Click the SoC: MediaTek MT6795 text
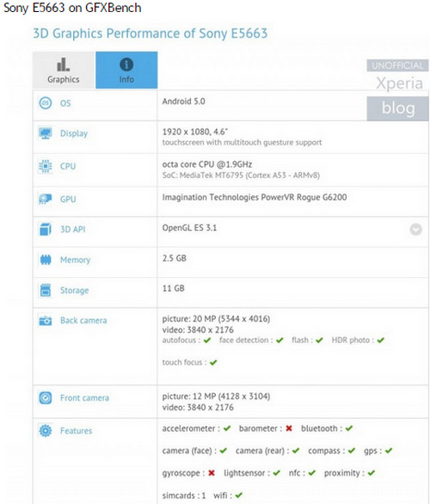The image size is (430, 504). (x=241, y=175)
